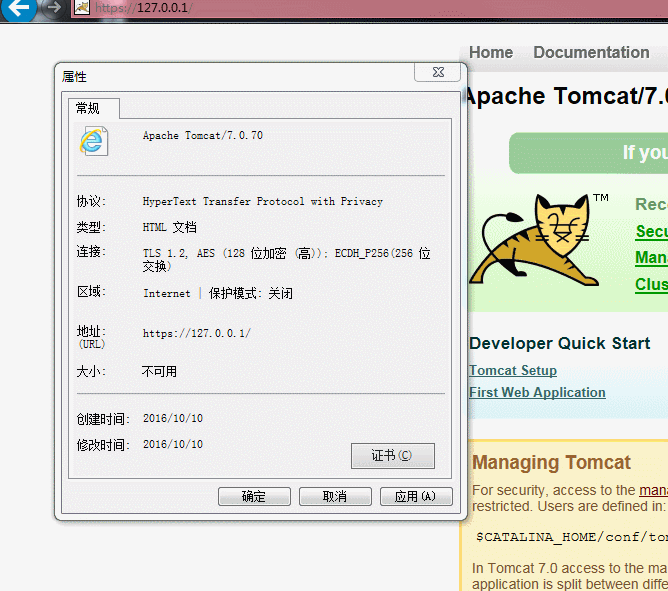The image size is (668, 591).
Task: Open the Home menu item on Tomcat page
Action: point(491,52)
